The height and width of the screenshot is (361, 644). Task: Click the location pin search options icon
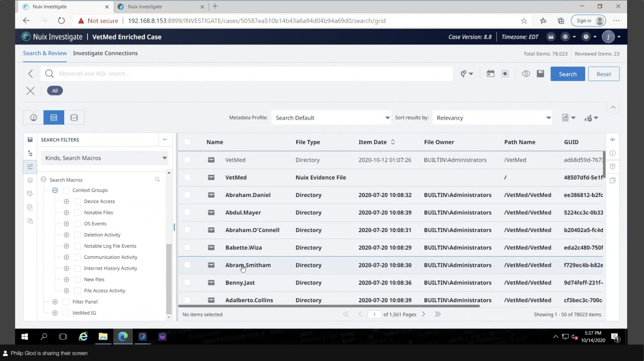coord(466,74)
